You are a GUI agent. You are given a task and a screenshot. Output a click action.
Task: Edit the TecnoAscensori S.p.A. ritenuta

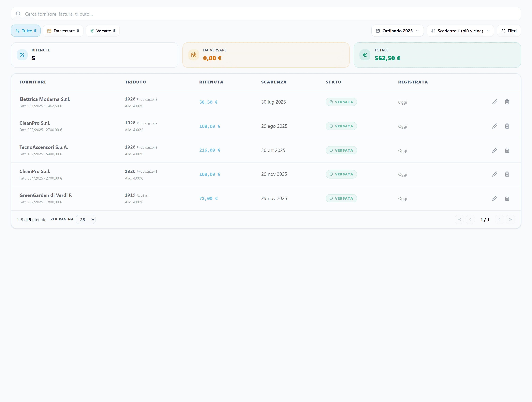tap(495, 150)
